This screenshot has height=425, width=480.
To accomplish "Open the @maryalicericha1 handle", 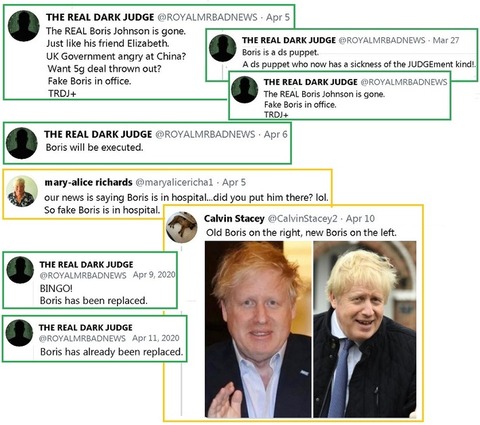I will 174,182.
